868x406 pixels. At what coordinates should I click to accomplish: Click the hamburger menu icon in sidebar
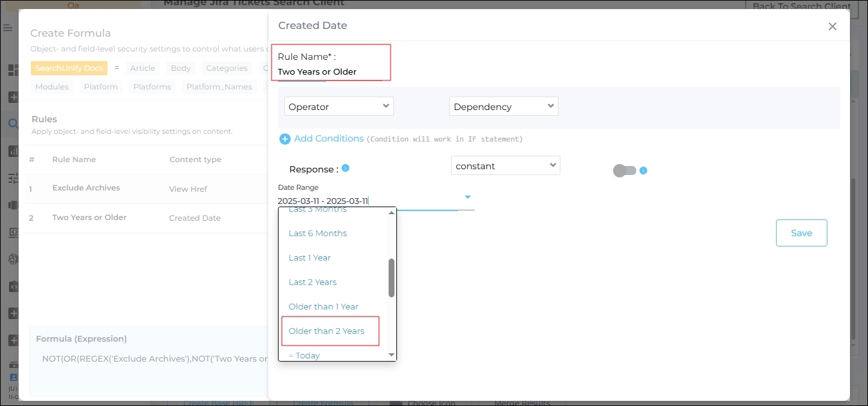(8, 28)
